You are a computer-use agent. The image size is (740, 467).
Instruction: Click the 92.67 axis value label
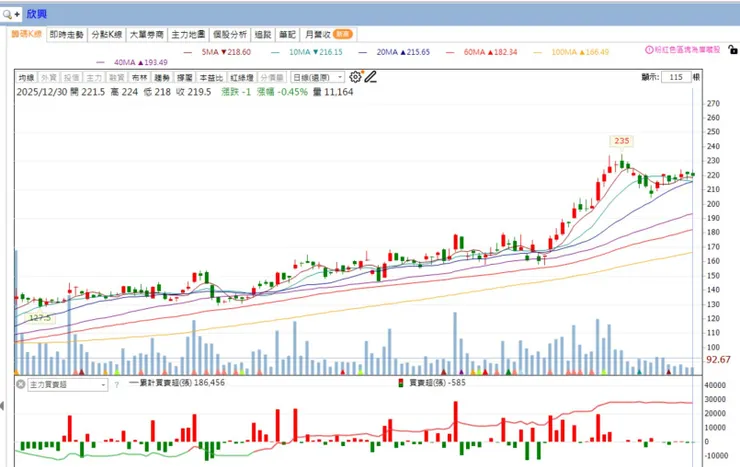point(718,359)
